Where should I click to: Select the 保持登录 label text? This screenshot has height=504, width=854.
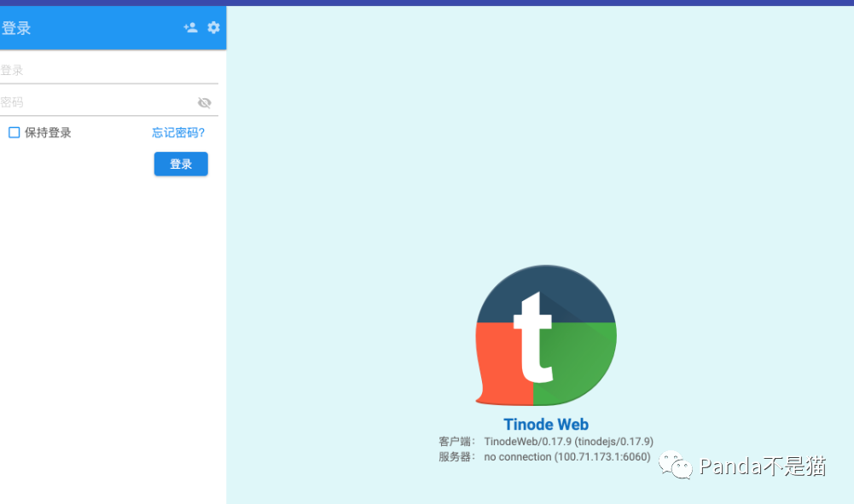(48, 132)
